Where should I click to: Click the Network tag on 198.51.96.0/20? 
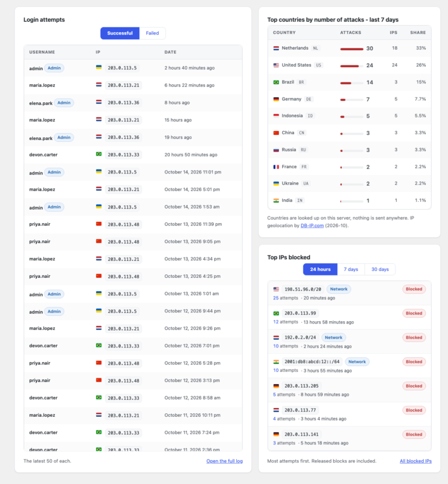pyautogui.click(x=338, y=289)
